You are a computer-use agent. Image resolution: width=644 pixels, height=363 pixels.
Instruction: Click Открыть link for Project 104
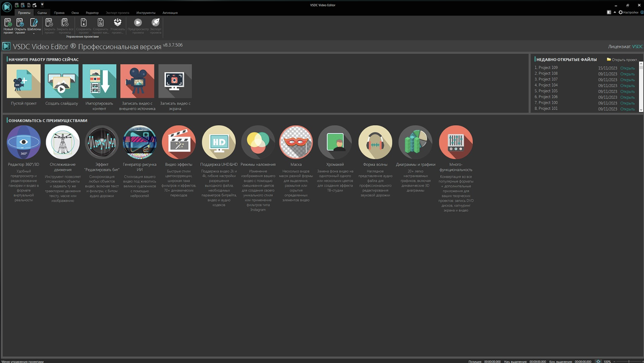point(627,86)
